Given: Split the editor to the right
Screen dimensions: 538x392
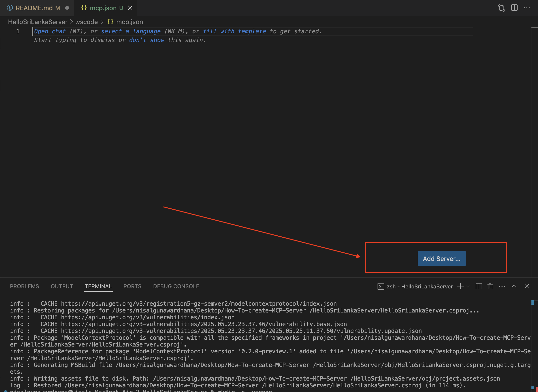Looking at the screenshot, I should pyautogui.click(x=514, y=8).
